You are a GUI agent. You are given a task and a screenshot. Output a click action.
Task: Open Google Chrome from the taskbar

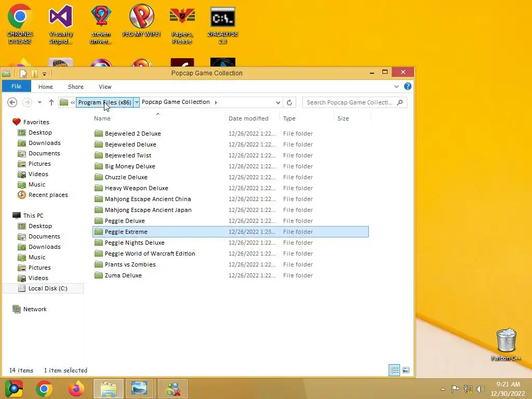pyautogui.click(x=44, y=389)
